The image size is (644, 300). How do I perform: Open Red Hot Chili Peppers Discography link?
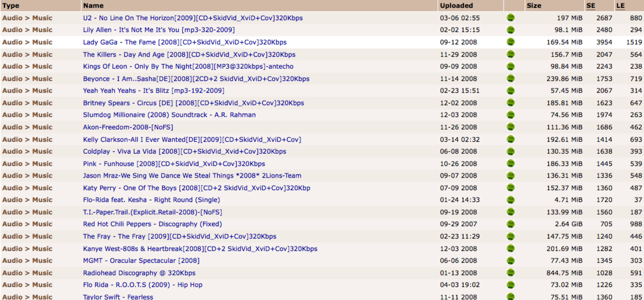point(152,224)
